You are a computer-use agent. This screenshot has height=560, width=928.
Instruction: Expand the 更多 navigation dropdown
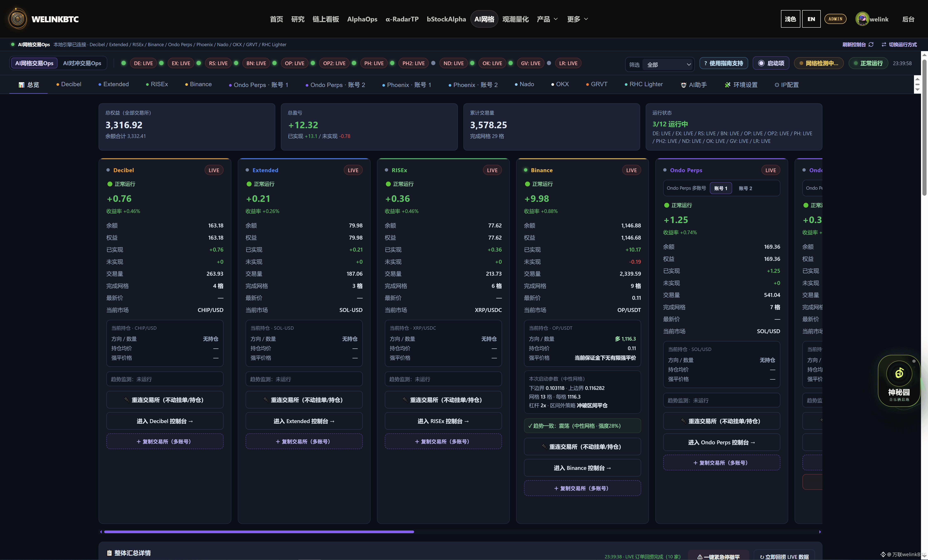click(577, 19)
